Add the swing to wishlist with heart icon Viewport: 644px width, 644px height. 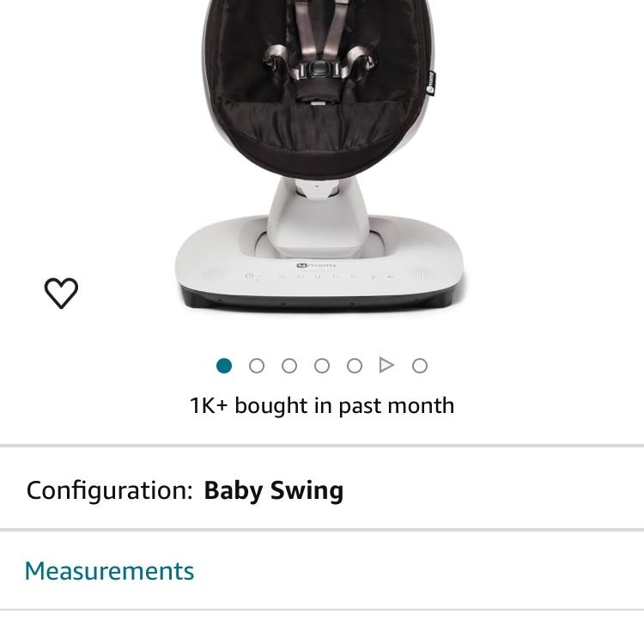(61, 293)
